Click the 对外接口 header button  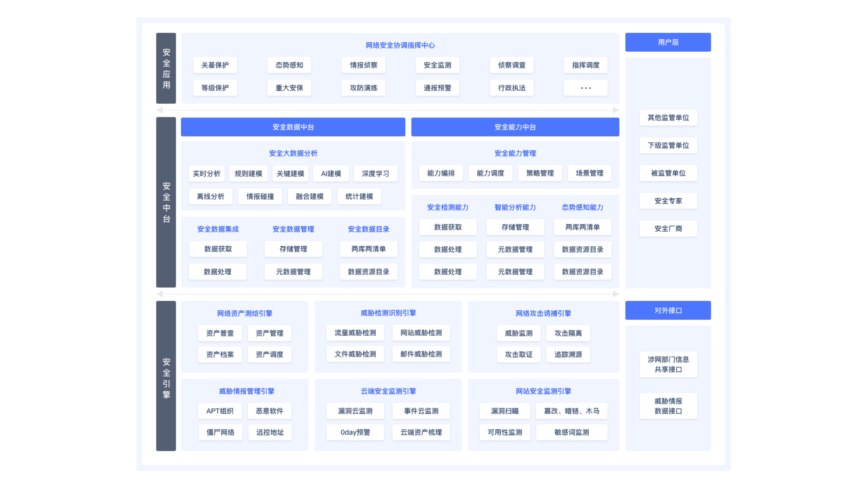click(668, 310)
